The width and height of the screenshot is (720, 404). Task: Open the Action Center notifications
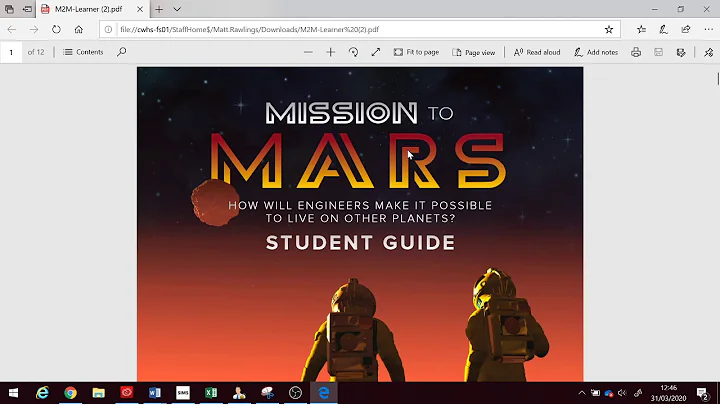pos(703,393)
